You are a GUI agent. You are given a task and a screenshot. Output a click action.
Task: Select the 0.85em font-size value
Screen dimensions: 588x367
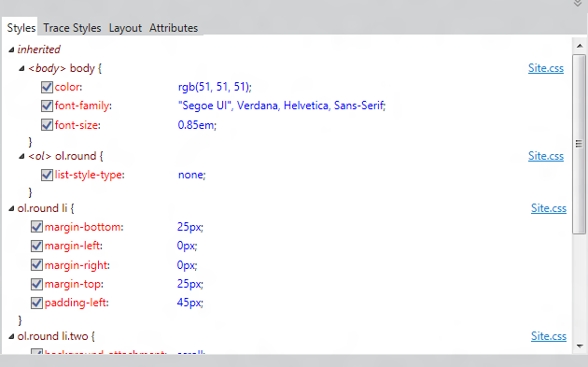coord(197,125)
